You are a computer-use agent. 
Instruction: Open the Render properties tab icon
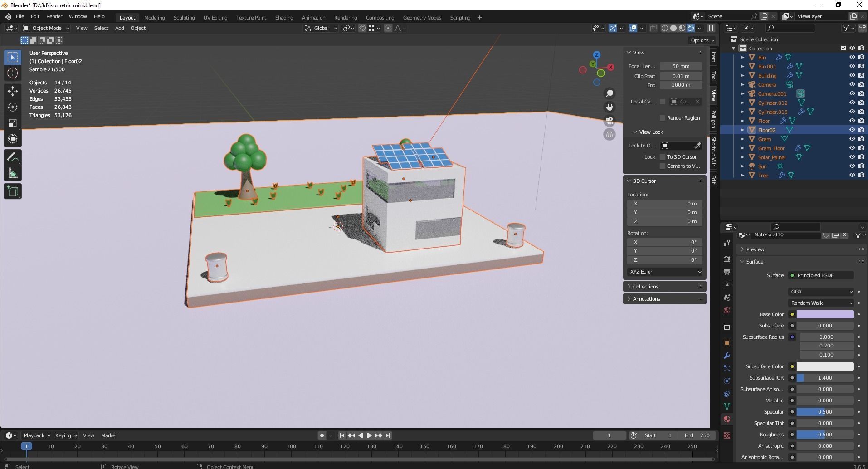[727, 259]
